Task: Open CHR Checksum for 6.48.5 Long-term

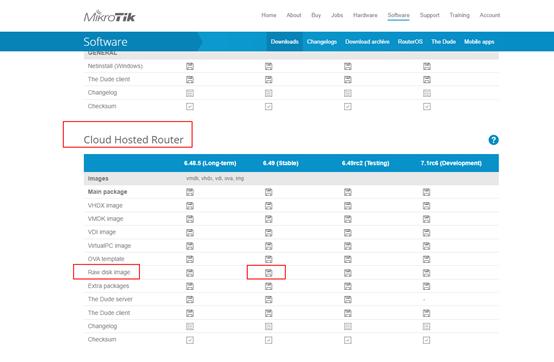Action: tap(190, 340)
